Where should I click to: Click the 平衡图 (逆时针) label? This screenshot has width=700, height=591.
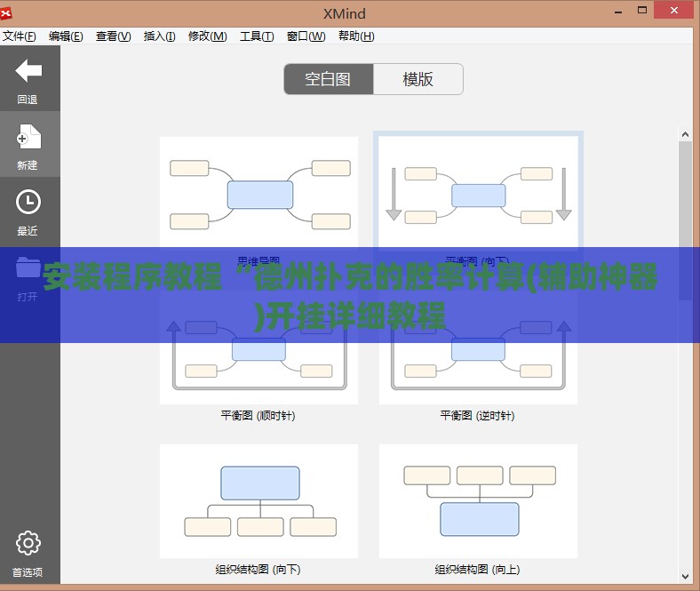477,415
